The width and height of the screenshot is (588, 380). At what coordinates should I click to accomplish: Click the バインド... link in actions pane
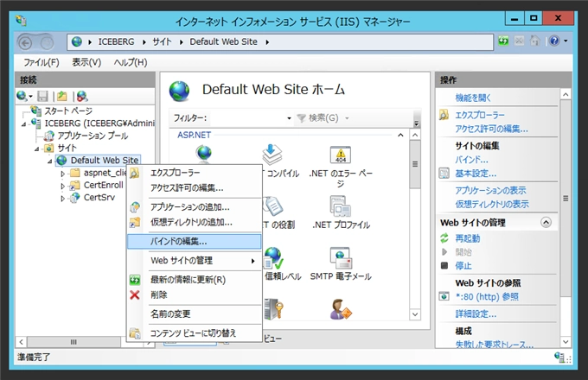pyautogui.click(x=471, y=160)
